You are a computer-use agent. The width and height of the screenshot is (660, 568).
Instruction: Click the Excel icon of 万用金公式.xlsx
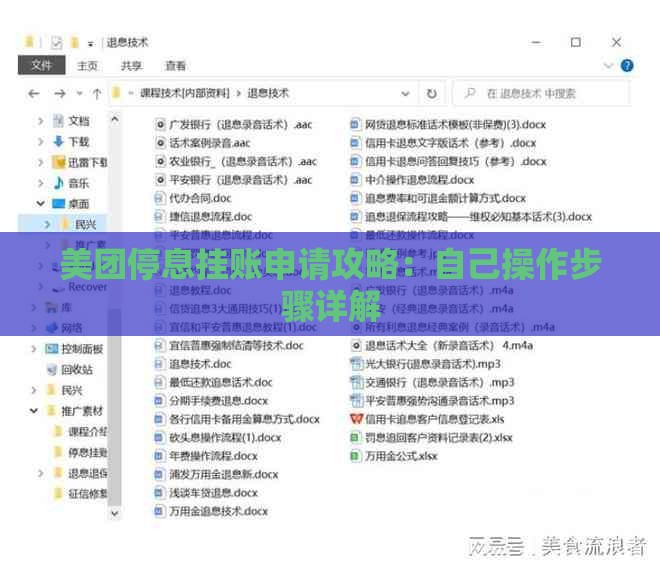[355, 456]
